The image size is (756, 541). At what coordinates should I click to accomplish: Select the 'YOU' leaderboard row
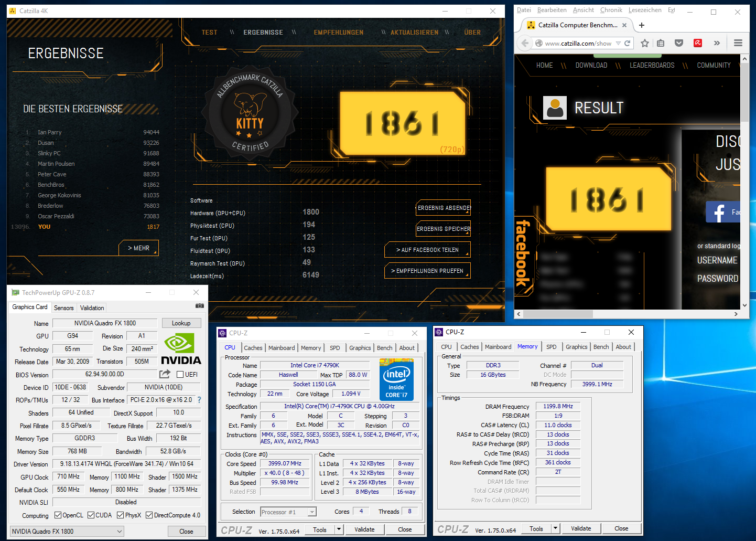coord(87,227)
